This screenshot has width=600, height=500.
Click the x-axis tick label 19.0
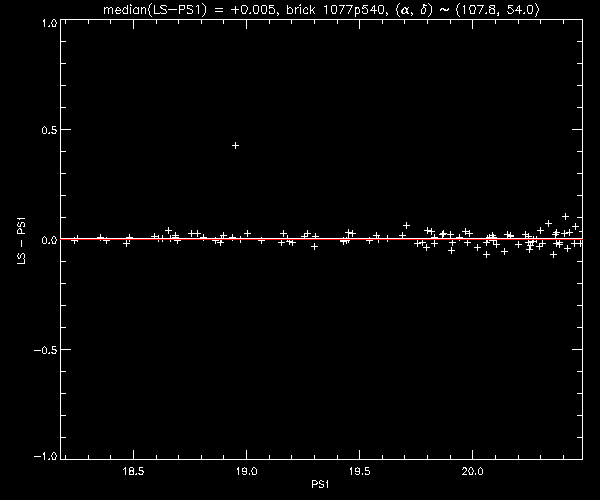pyautogui.click(x=246, y=471)
